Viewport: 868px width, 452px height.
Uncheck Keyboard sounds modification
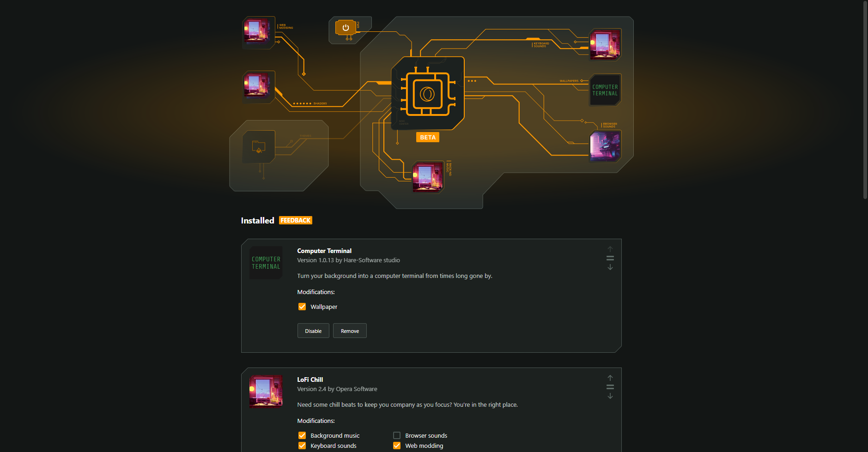pyautogui.click(x=302, y=446)
